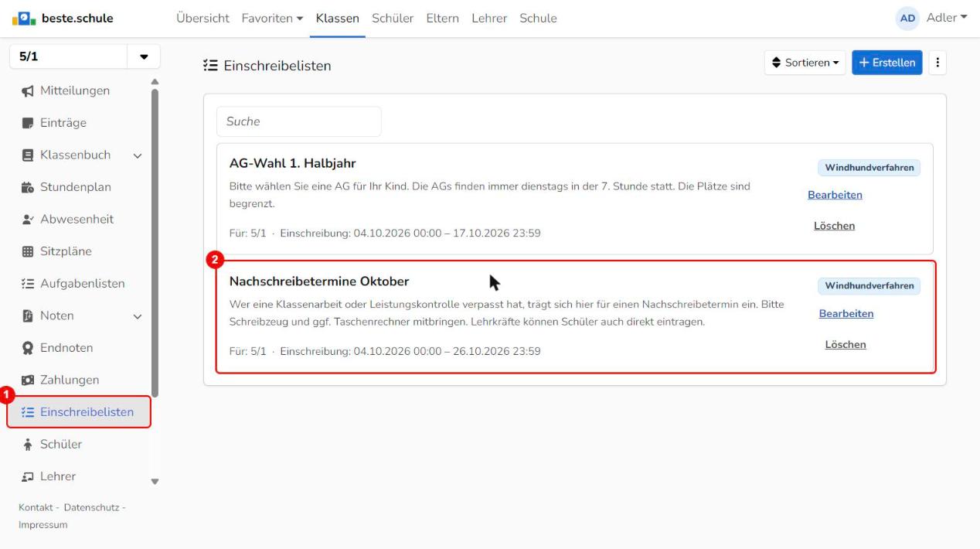
Task: Click the Mitteilungen megaphone icon
Action: 28,91
